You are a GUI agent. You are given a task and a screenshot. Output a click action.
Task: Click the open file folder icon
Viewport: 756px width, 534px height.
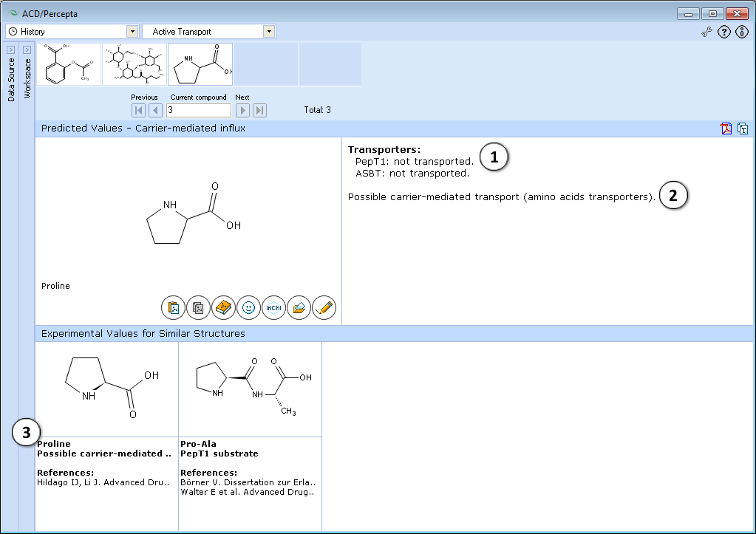[299, 307]
